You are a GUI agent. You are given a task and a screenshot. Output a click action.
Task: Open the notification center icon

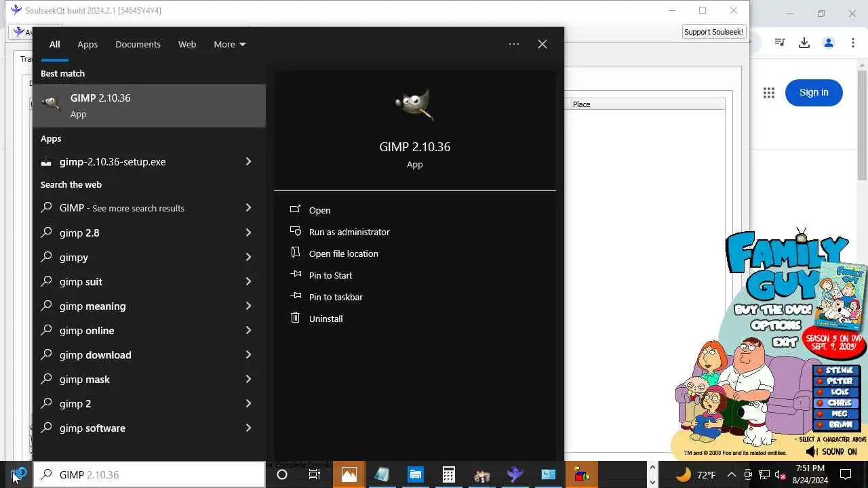[846, 474]
